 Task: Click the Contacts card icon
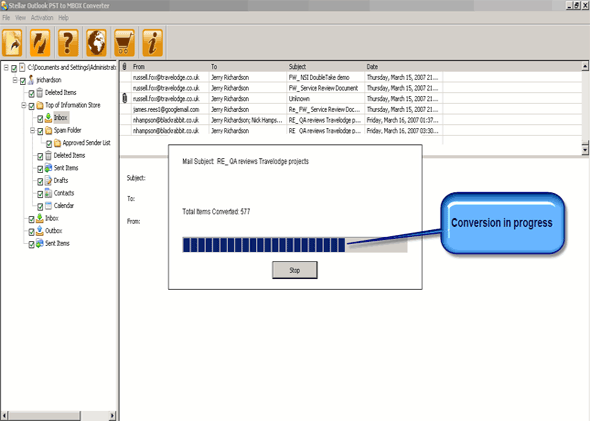tap(49, 193)
